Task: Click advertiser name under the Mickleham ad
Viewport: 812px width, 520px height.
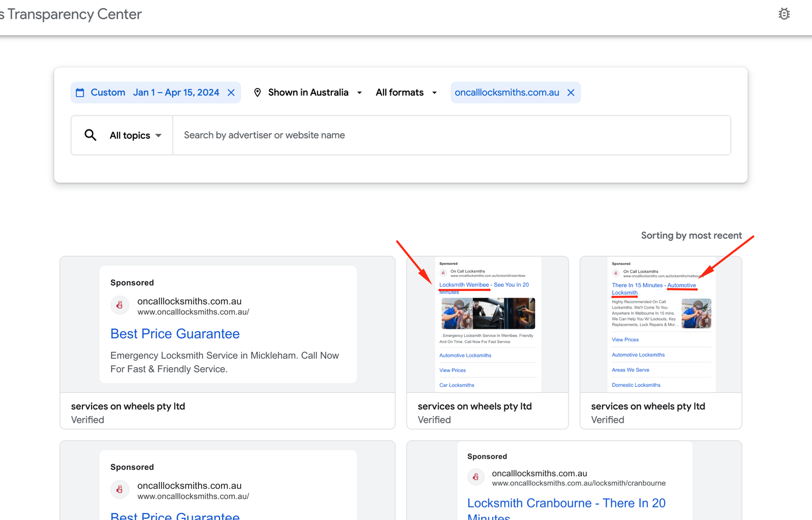Action: (128, 406)
